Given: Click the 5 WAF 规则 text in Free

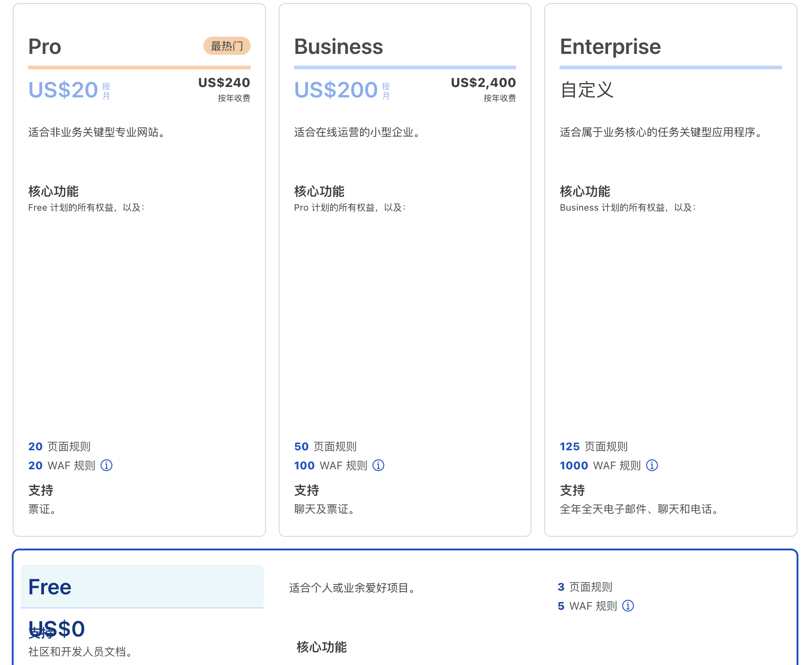Looking at the screenshot, I should [x=588, y=606].
